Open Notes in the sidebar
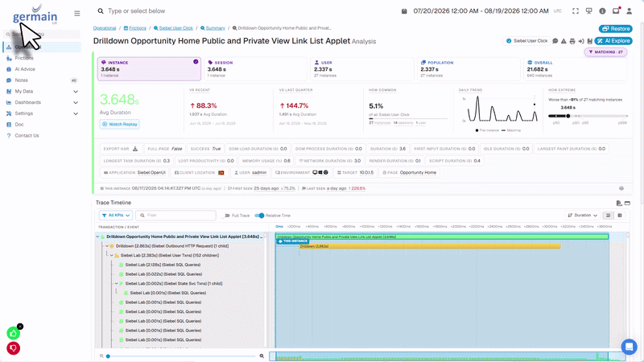The width and height of the screenshot is (644, 362). pos(22,80)
